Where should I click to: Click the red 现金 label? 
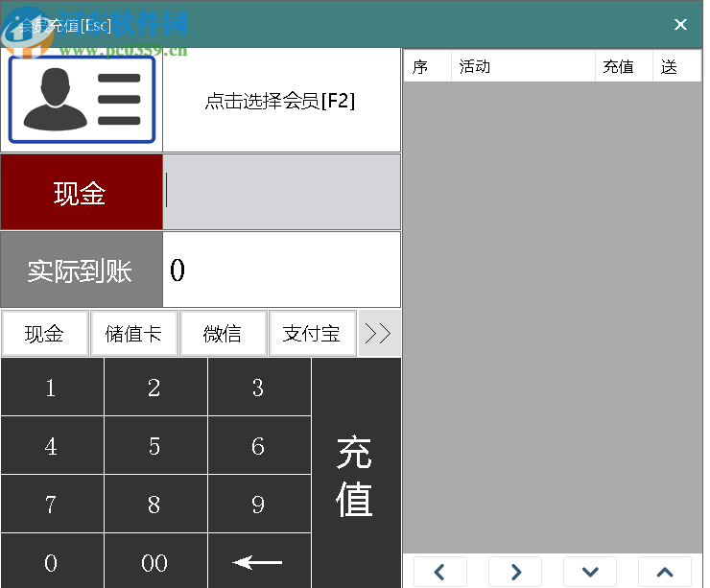[x=82, y=193]
